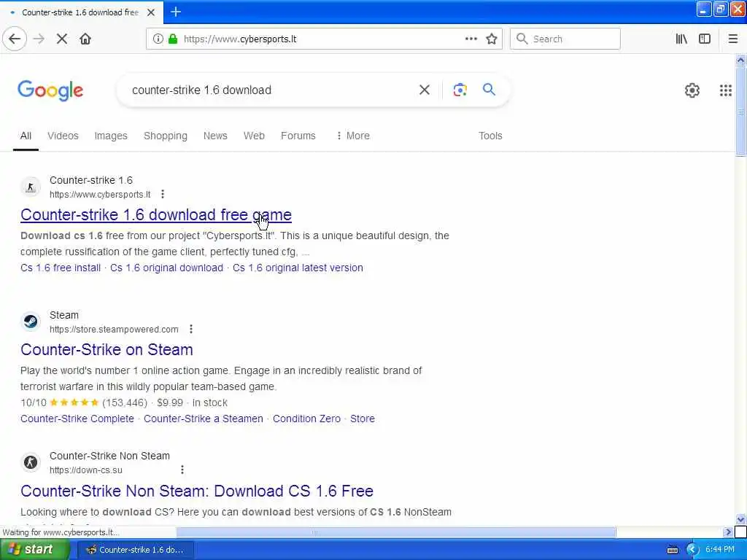Switch to the News tab
The image size is (747, 560).
215,136
